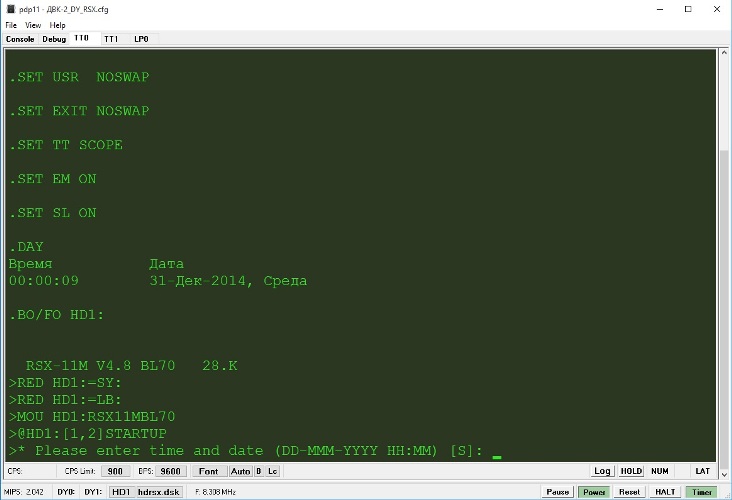Click the Font button
Viewport: 732px width, 500px height.
[x=207, y=470]
